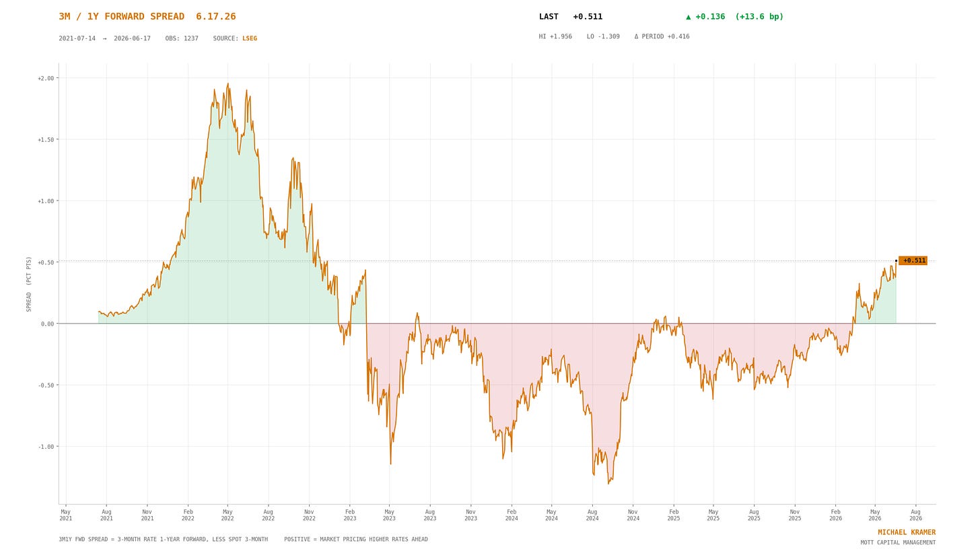980x551 pixels.
Task: Click the "Feb 2024" x-axis label
Action: (512, 515)
